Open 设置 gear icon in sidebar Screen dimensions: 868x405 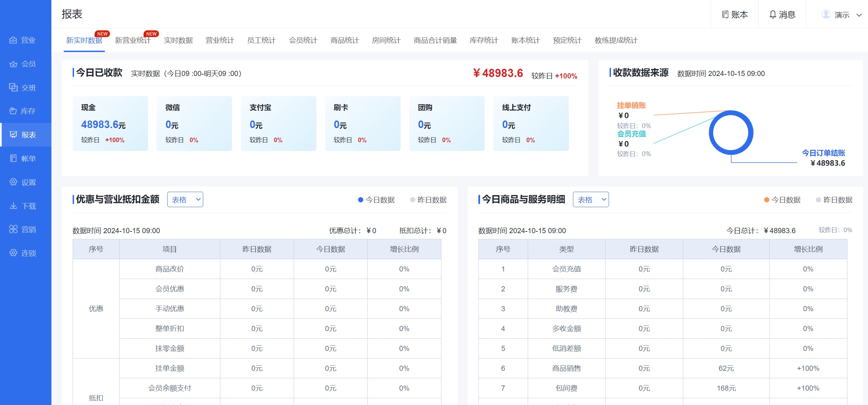[13, 182]
